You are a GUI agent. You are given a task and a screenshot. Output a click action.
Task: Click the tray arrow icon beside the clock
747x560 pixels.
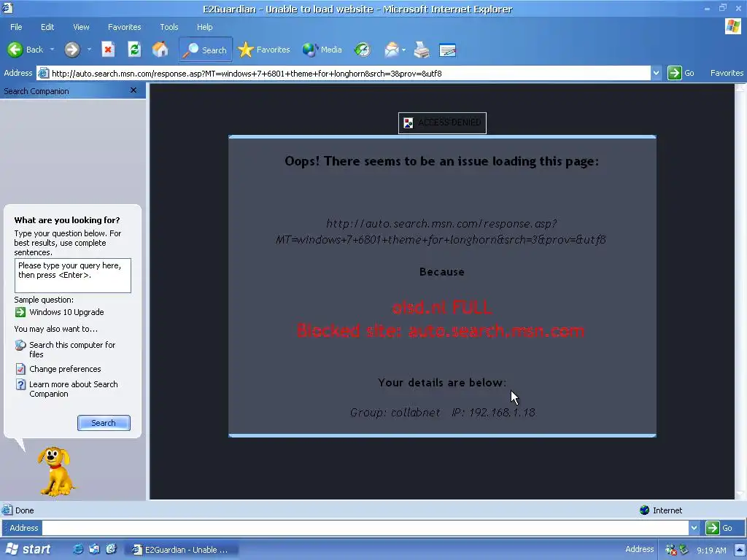[x=740, y=550]
